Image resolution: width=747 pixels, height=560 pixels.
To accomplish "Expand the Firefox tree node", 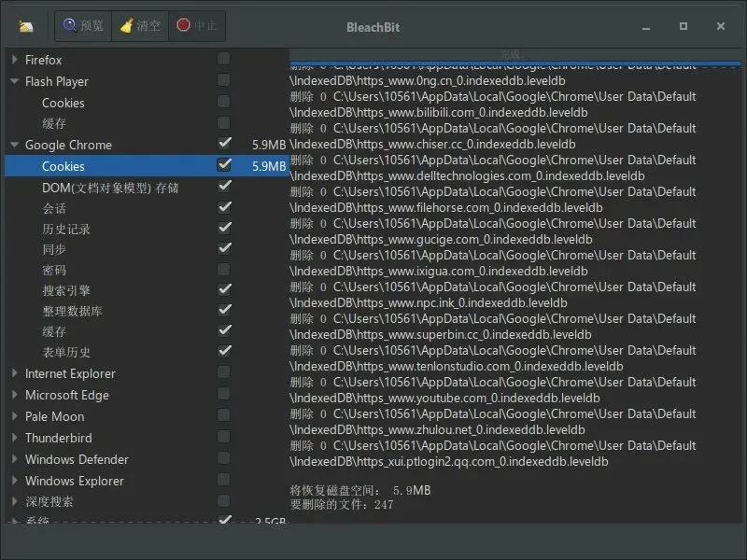I will point(15,60).
